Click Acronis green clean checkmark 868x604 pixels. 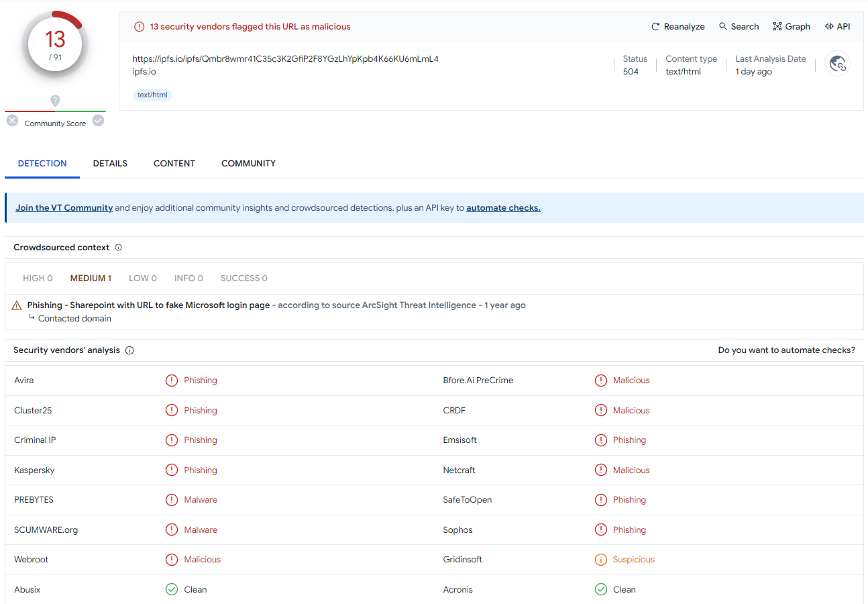(600, 589)
